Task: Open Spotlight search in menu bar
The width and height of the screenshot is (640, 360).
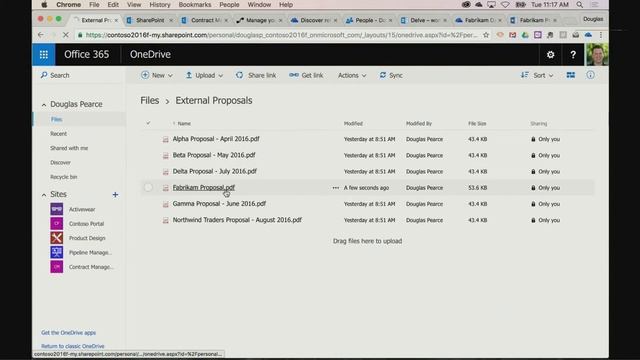Action: click(x=580, y=4)
